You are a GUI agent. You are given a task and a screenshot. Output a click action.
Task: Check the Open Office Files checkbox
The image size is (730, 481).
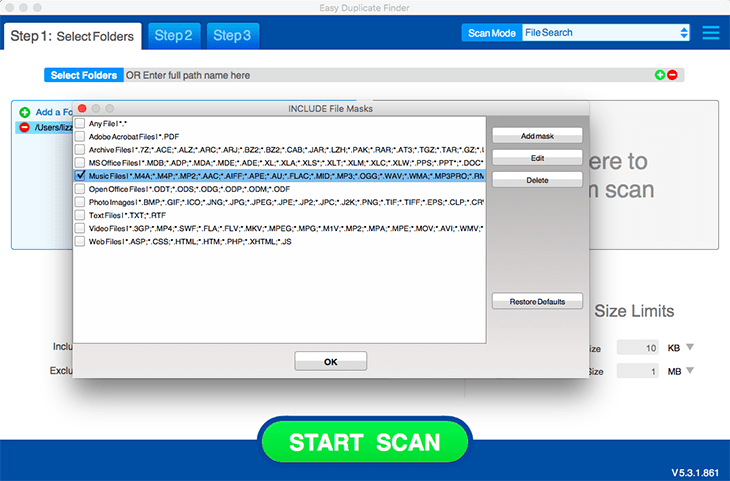point(80,189)
